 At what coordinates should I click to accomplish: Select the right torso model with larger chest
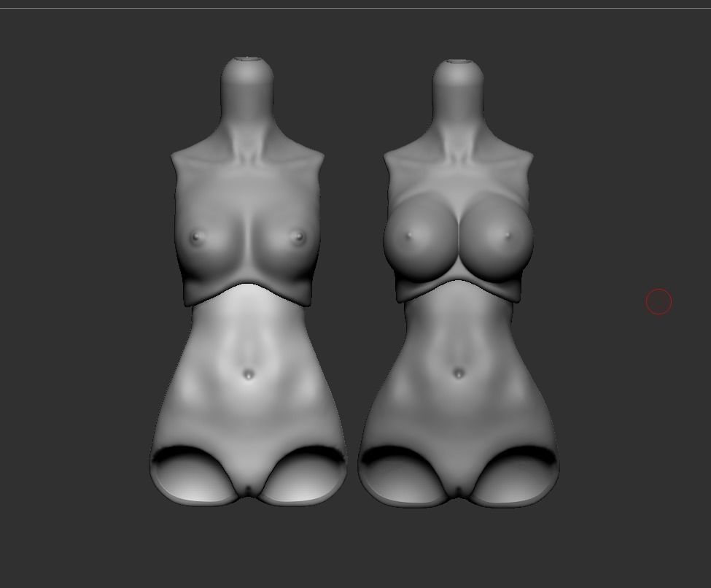(459, 284)
